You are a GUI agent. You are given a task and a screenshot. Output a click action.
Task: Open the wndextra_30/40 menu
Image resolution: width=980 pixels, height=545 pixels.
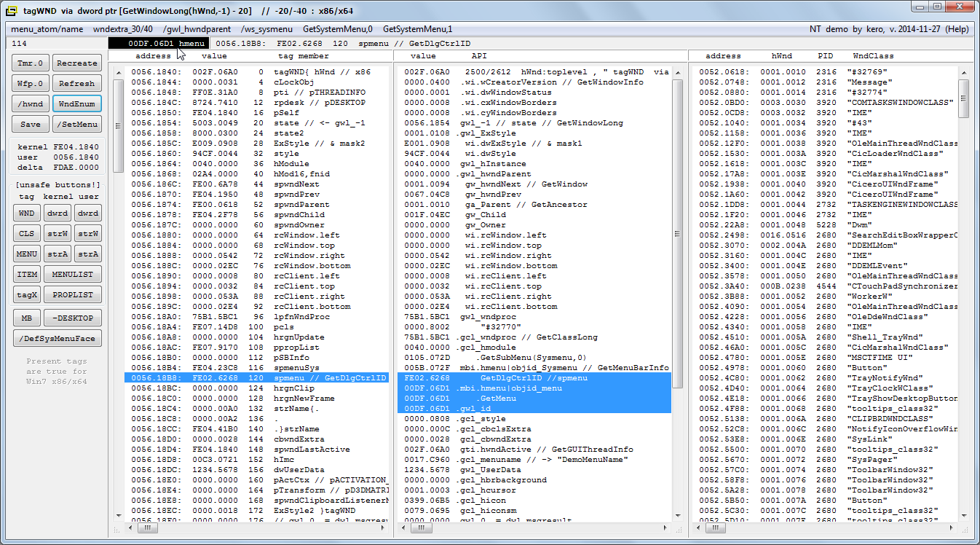[123, 29]
